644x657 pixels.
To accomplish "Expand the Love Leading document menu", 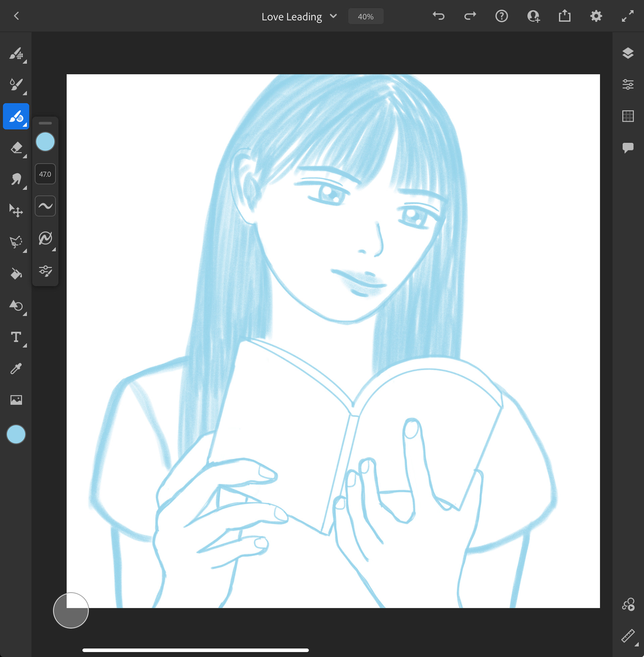I will (333, 16).
